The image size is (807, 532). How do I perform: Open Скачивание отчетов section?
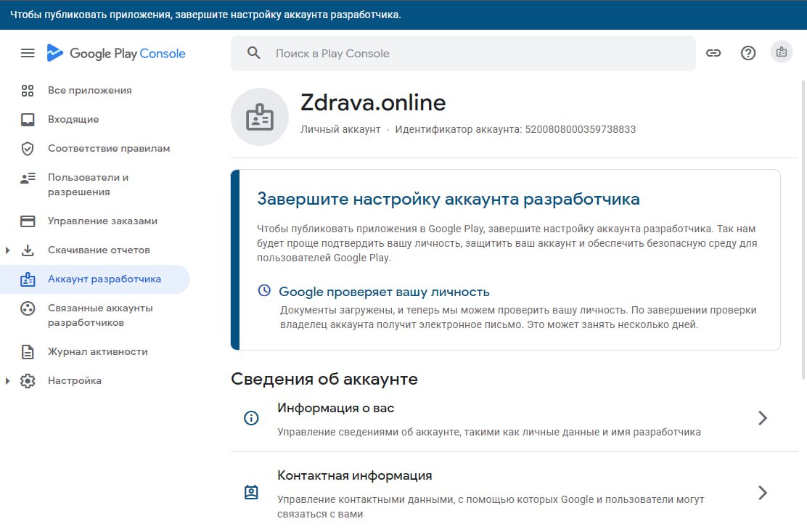pos(99,250)
